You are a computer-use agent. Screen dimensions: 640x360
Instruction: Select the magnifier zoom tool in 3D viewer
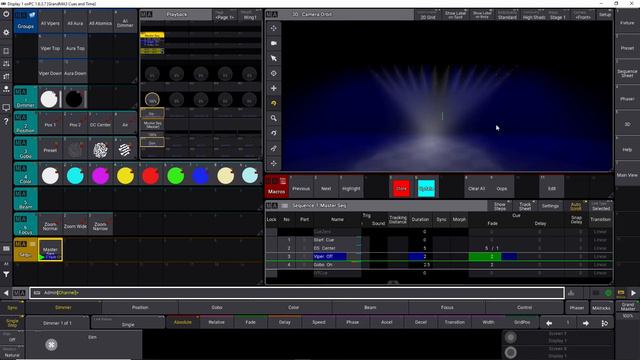[x=273, y=118]
